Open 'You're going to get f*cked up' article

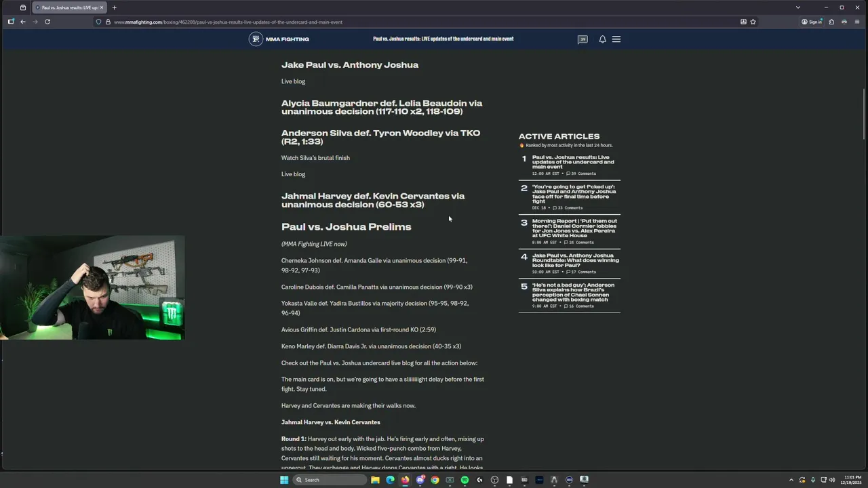(x=574, y=194)
